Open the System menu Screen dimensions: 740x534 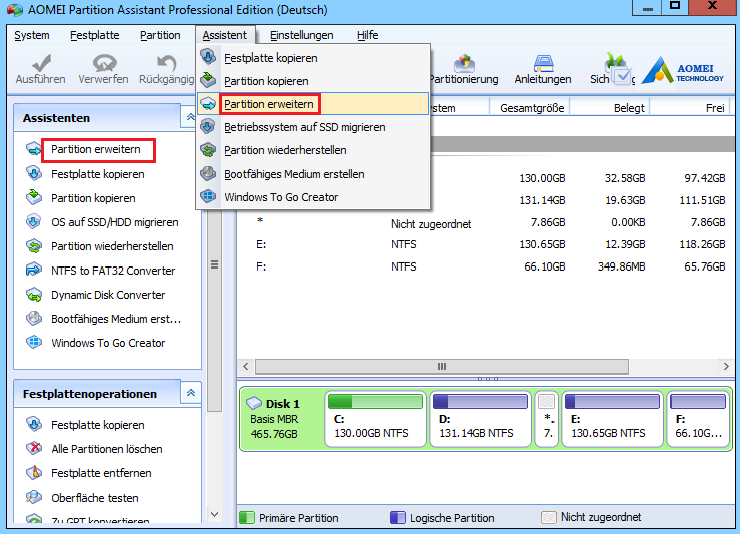(32, 35)
